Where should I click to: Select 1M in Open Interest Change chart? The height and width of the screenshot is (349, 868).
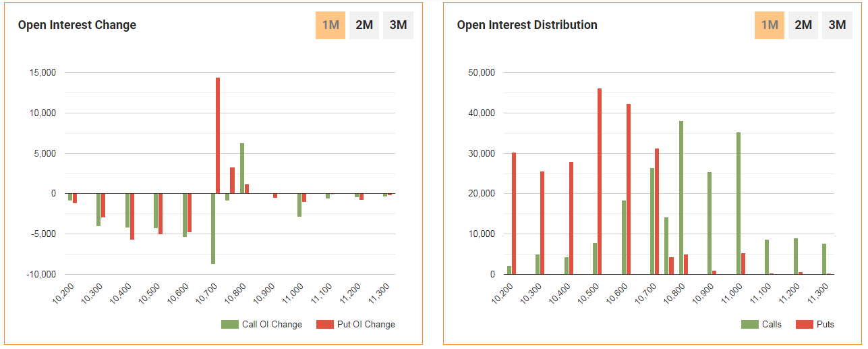coord(330,26)
